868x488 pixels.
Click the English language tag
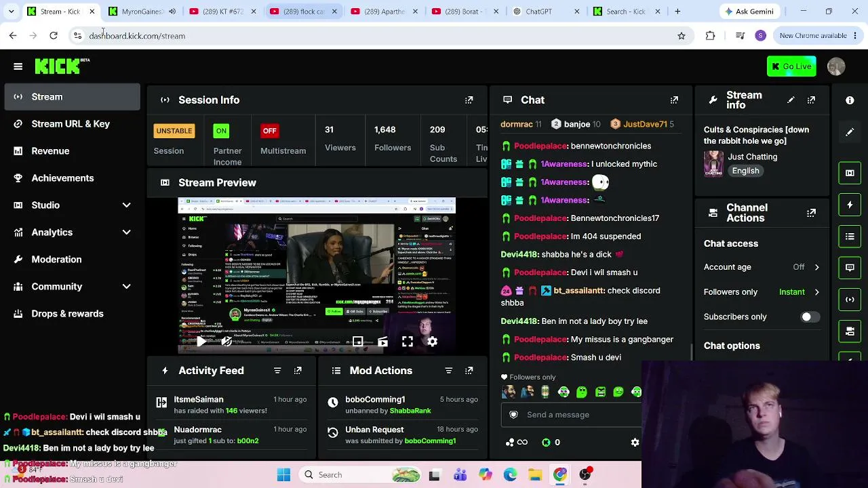745,171
